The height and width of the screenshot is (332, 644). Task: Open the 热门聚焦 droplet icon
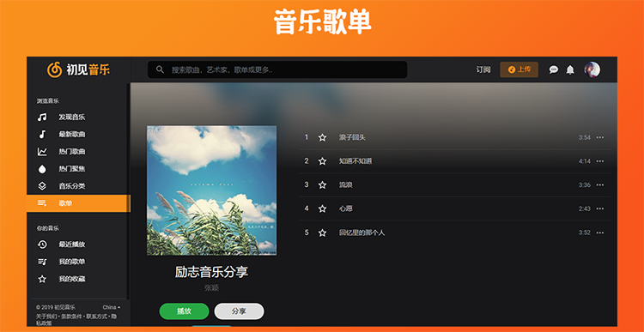click(42, 169)
